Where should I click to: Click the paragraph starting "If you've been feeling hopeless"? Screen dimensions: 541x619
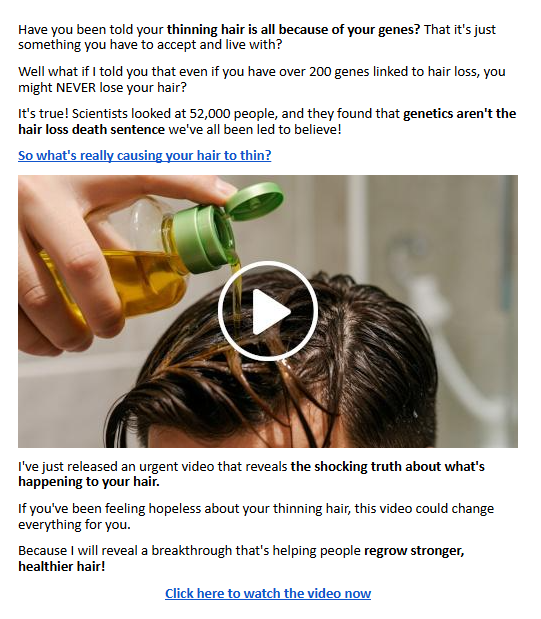pyautogui.click(x=256, y=516)
